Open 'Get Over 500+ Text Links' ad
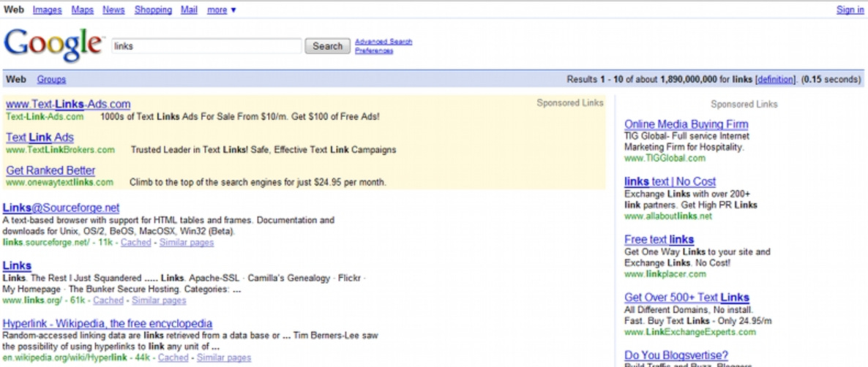 click(687, 297)
